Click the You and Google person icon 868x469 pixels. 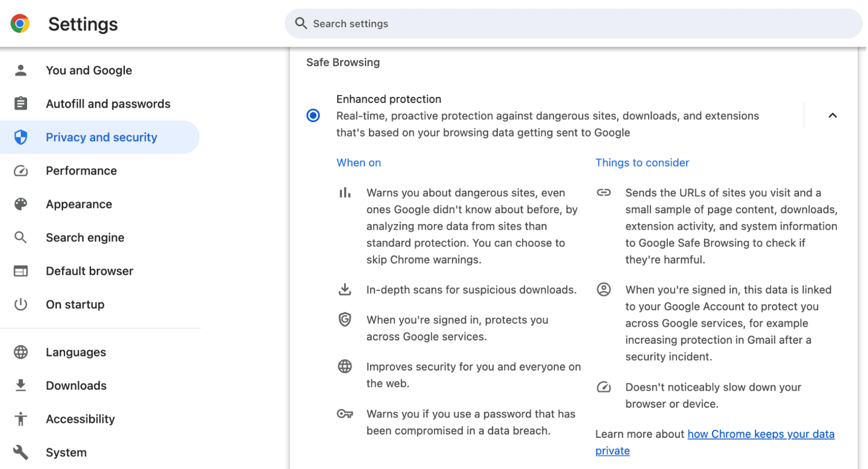pyautogui.click(x=21, y=70)
